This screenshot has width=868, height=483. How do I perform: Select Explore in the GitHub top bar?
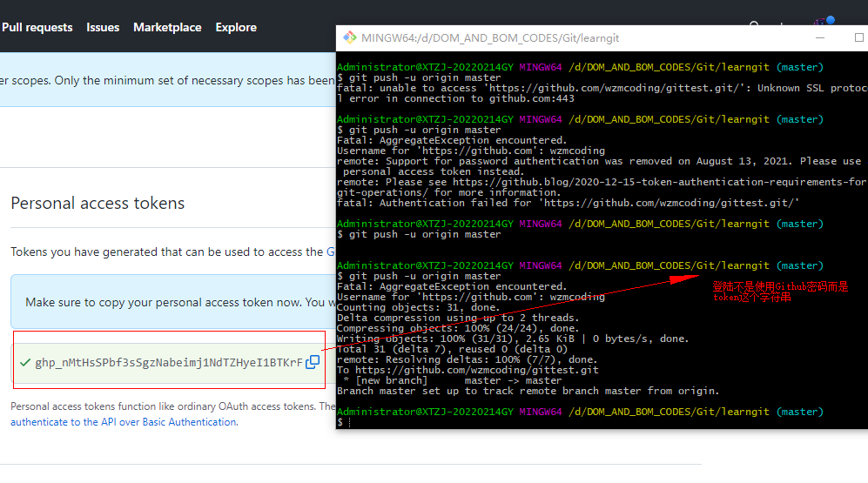236,27
